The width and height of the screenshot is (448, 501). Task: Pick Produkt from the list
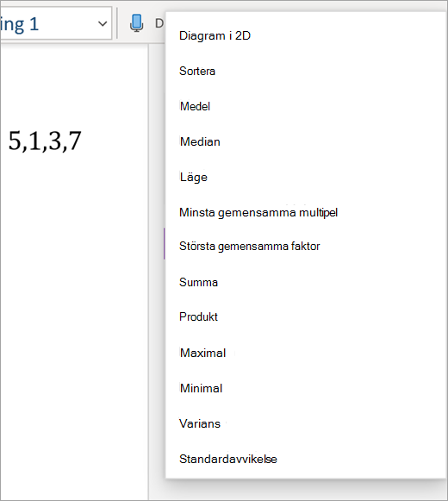pos(198,316)
